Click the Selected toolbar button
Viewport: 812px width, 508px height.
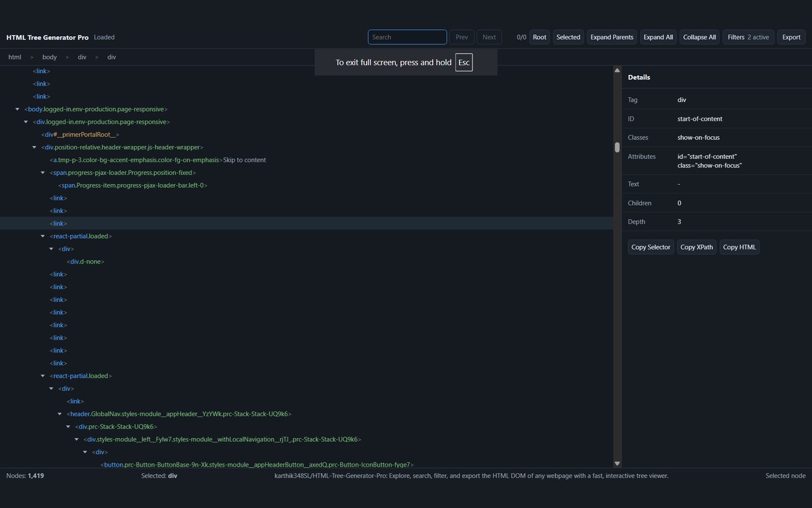point(568,37)
